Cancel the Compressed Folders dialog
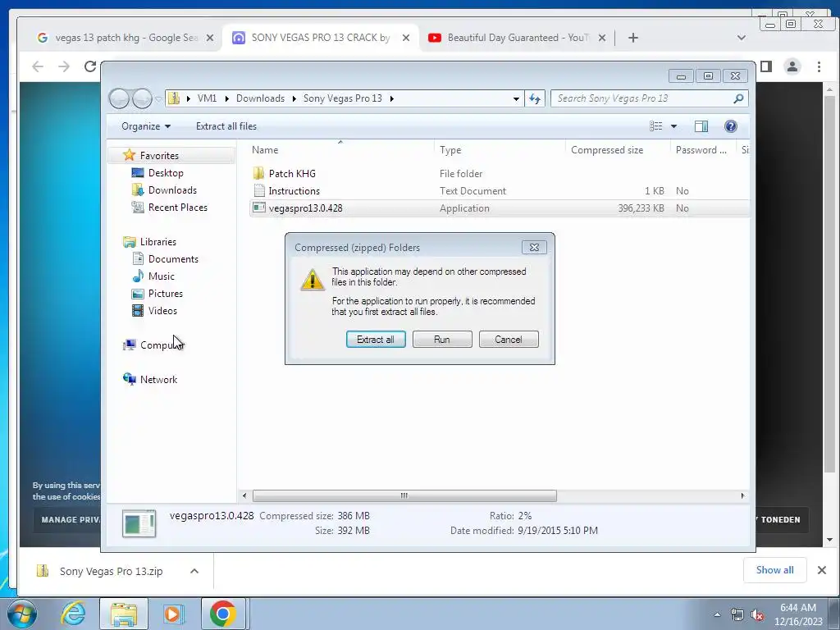840x630 pixels. point(509,339)
